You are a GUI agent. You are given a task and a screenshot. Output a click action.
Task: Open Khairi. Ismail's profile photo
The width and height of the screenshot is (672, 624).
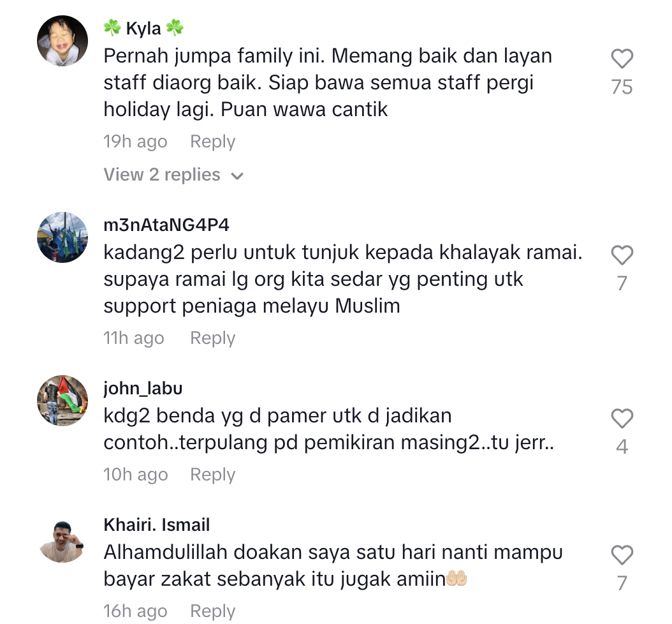point(62,537)
